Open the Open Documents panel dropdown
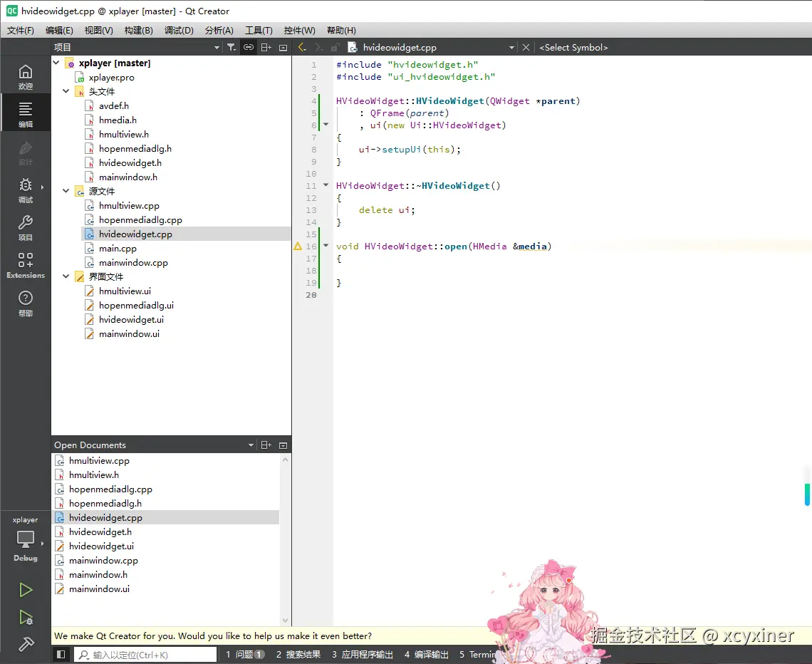The height and width of the screenshot is (664, 812). coord(251,445)
